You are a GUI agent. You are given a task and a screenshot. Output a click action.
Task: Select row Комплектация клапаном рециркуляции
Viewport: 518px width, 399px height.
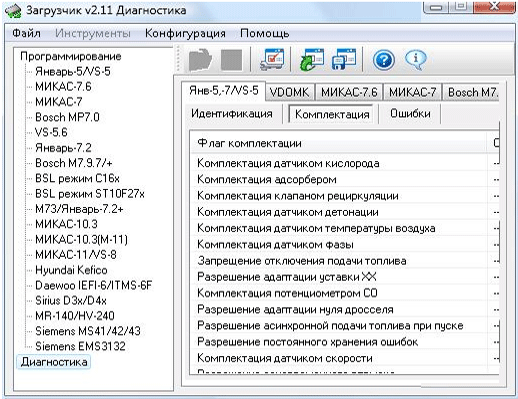345,196
